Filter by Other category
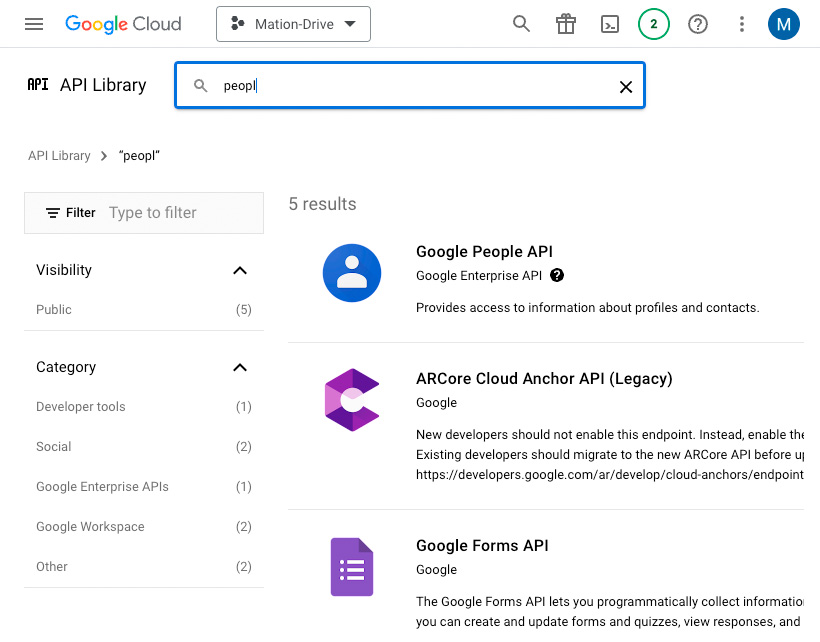 tap(144, 567)
